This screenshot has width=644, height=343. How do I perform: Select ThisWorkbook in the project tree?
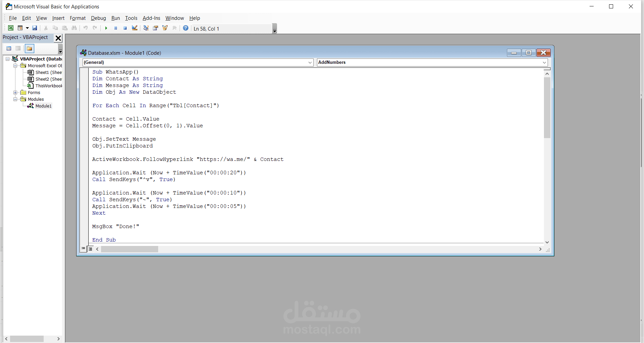(49, 86)
